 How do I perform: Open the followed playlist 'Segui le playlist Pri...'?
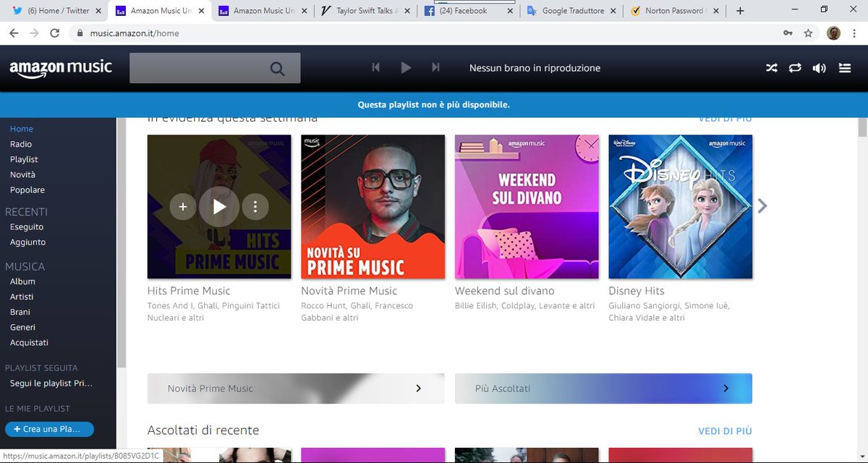coord(51,383)
